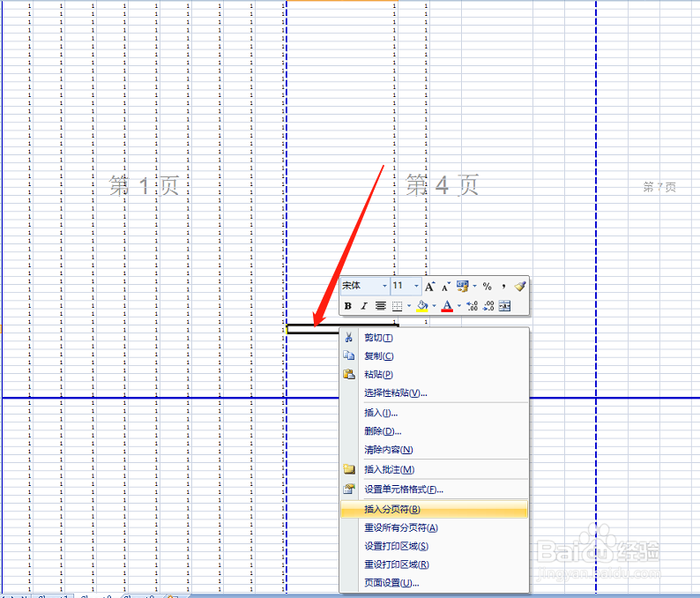The height and width of the screenshot is (598, 700).
Task: Expand the font color dropdown arrow
Action: [459, 306]
